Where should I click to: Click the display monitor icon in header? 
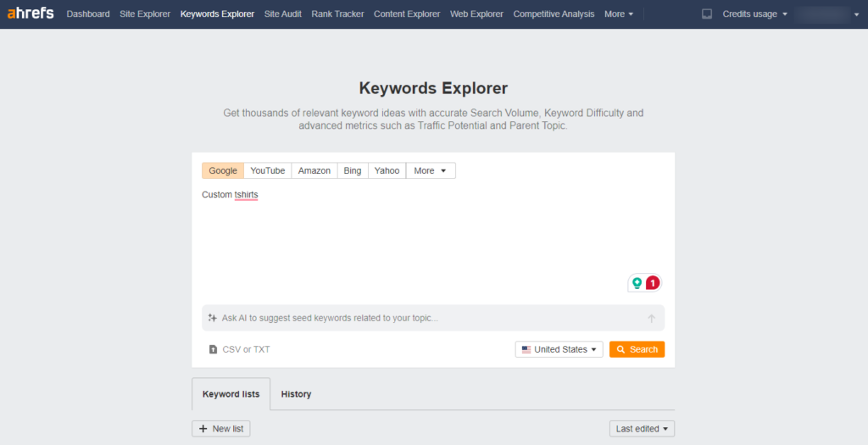tap(707, 14)
